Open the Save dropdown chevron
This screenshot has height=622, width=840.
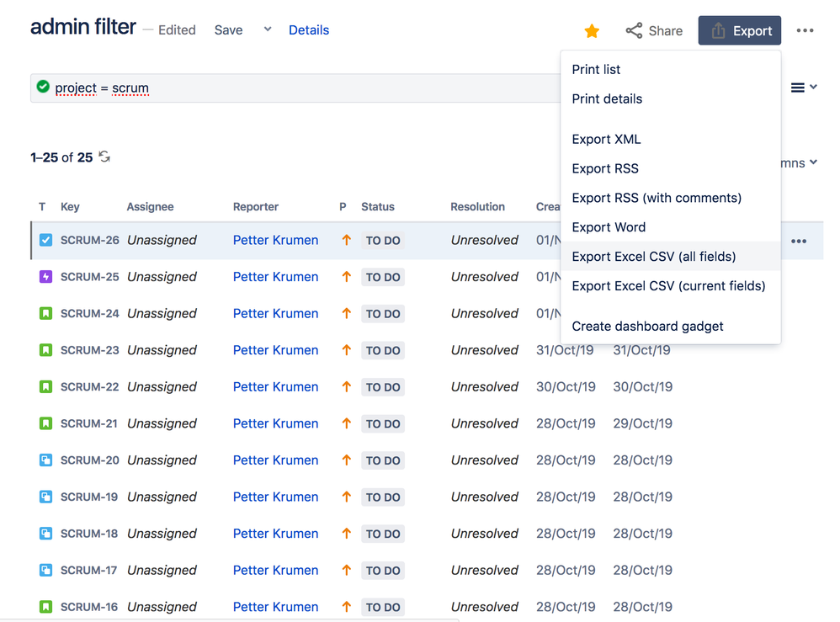pos(267,29)
